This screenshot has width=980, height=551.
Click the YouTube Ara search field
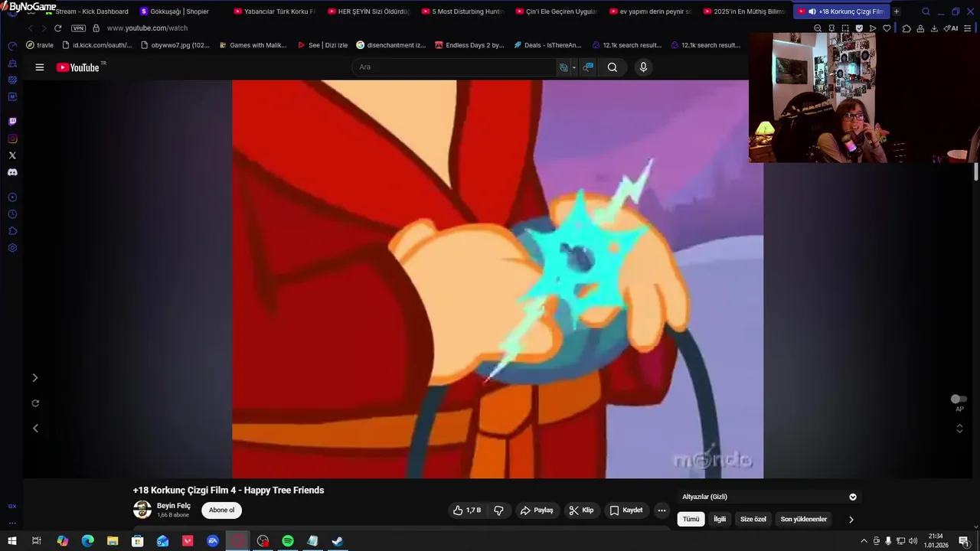point(453,67)
